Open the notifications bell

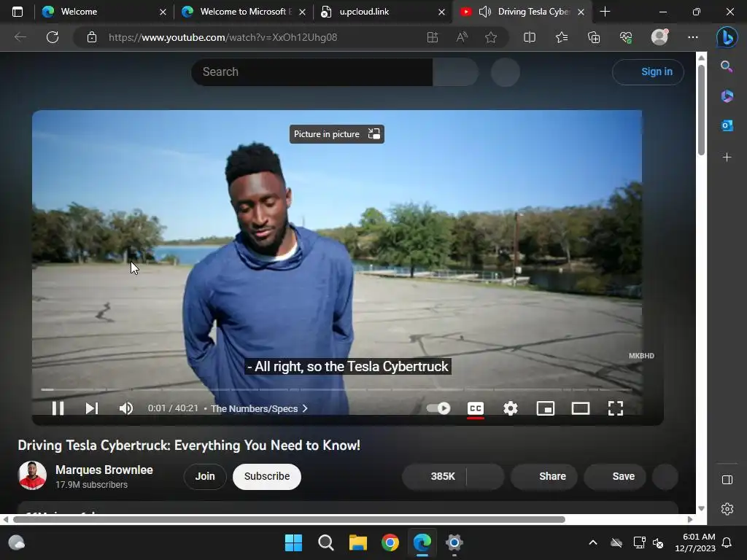(x=727, y=542)
